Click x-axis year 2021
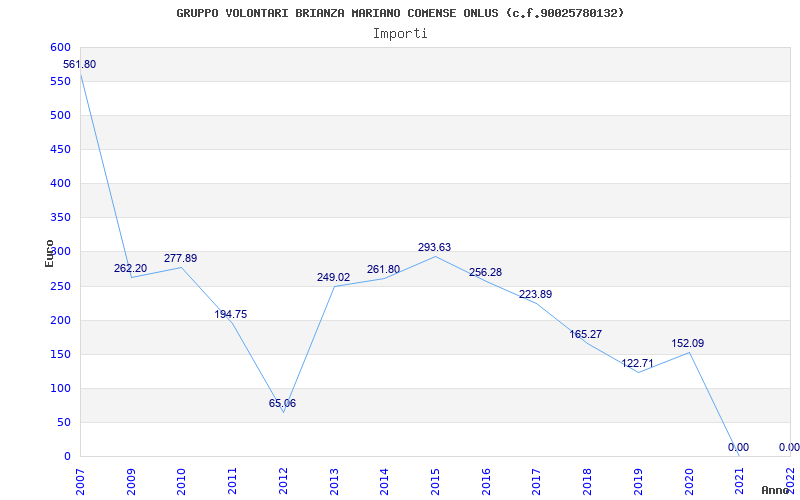This screenshot has height=500, width=800. (x=739, y=482)
